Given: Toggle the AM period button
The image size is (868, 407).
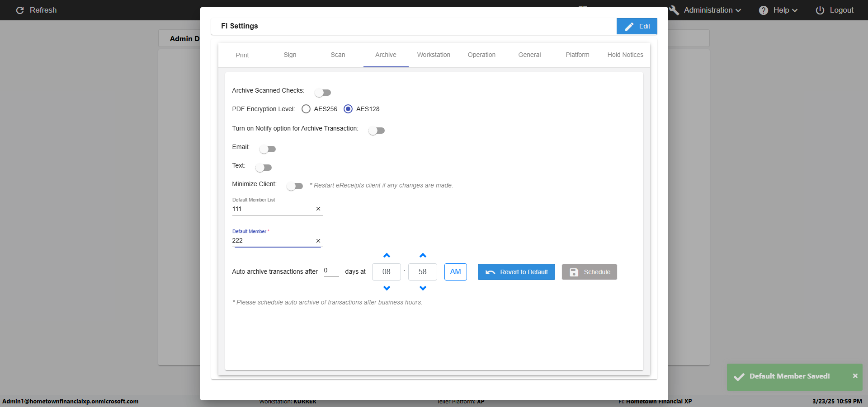Looking at the screenshot, I should 455,272.
